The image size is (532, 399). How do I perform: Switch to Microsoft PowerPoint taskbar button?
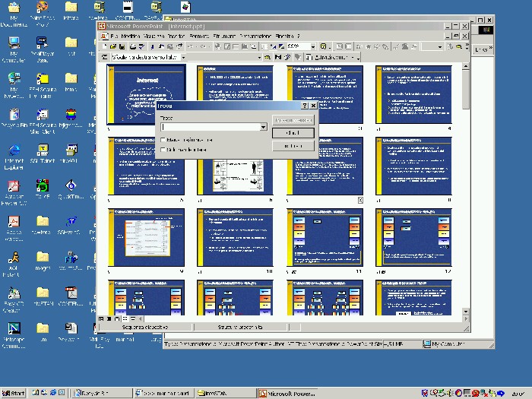287,393
